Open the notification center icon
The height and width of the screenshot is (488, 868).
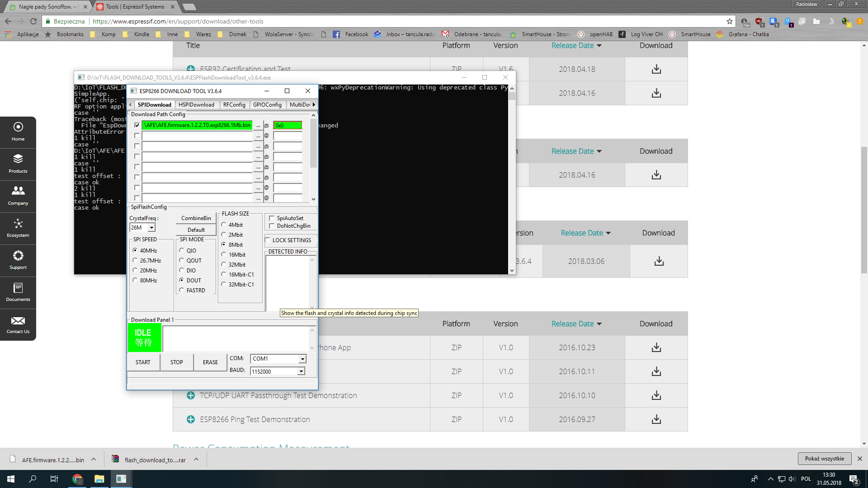pos(854,479)
